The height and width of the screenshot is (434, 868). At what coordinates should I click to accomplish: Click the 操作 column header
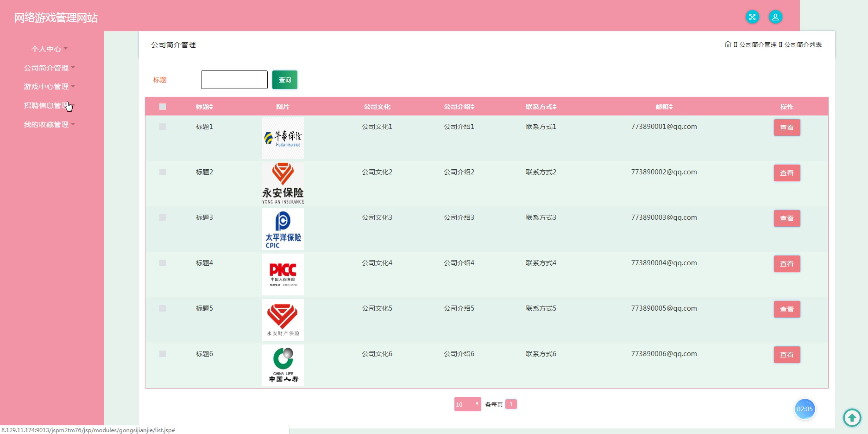point(787,107)
